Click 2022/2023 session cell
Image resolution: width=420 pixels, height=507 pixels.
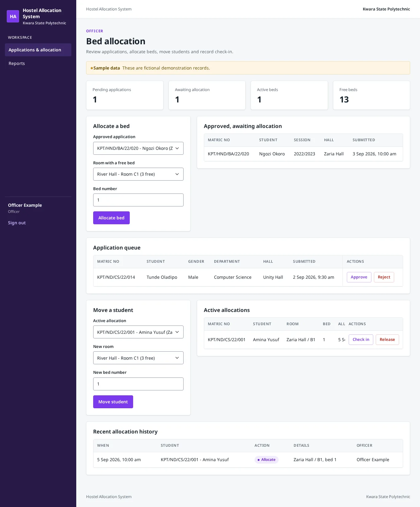point(304,154)
